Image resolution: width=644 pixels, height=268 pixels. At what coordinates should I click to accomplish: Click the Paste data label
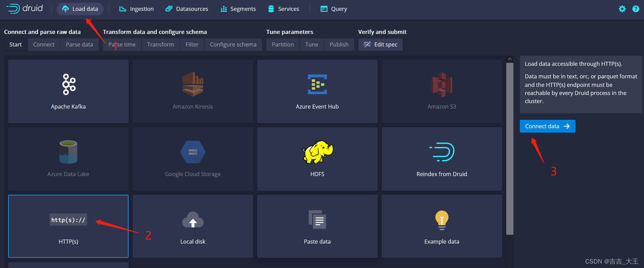[317, 242]
